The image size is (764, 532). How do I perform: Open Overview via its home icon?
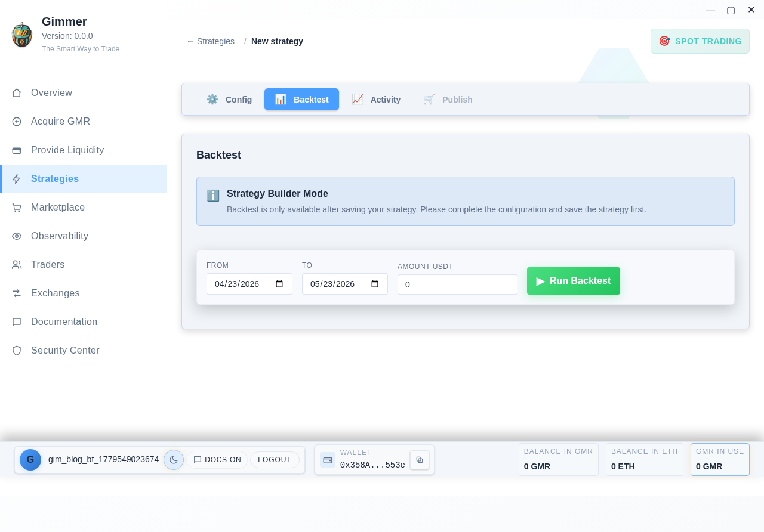click(x=17, y=93)
